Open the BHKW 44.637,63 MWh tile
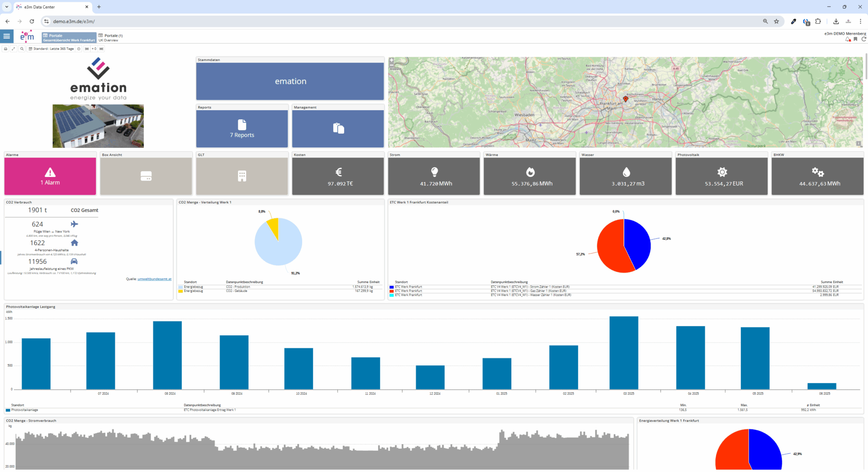Image resolution: width=868 pixels, height=472 pixels. pos(818,176)
